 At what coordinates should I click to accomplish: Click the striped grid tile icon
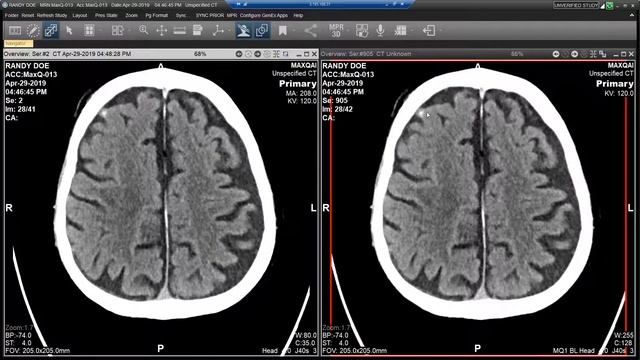[400, 31]
